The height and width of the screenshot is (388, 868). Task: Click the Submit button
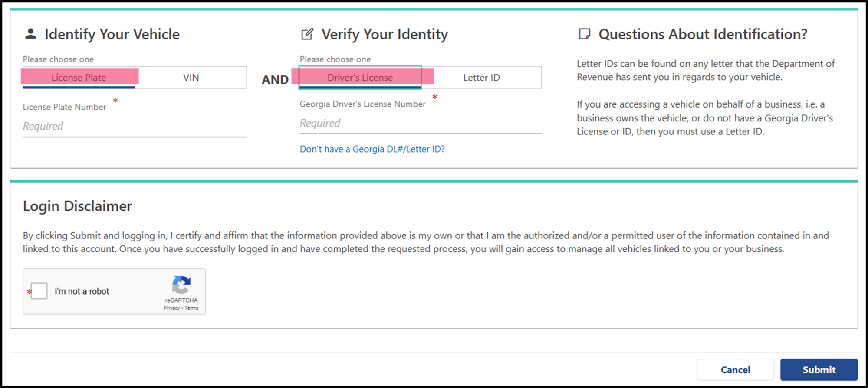click(x=819, y=370)
